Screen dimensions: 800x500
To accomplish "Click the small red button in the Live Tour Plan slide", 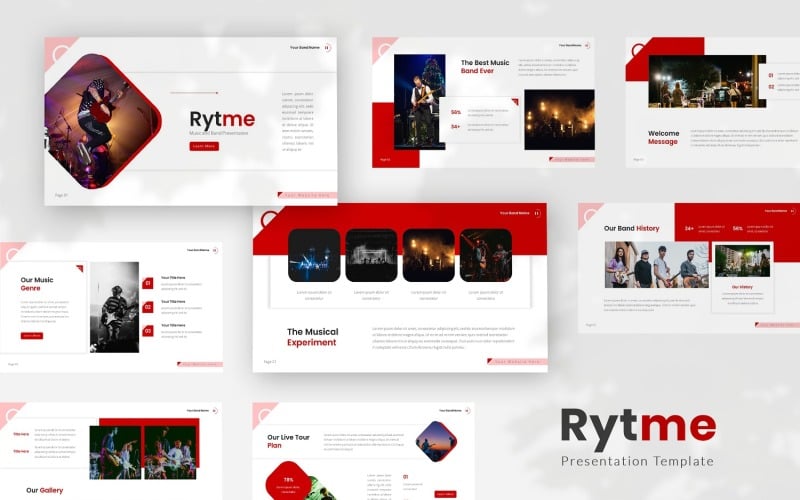I will [x=445, y=494].
